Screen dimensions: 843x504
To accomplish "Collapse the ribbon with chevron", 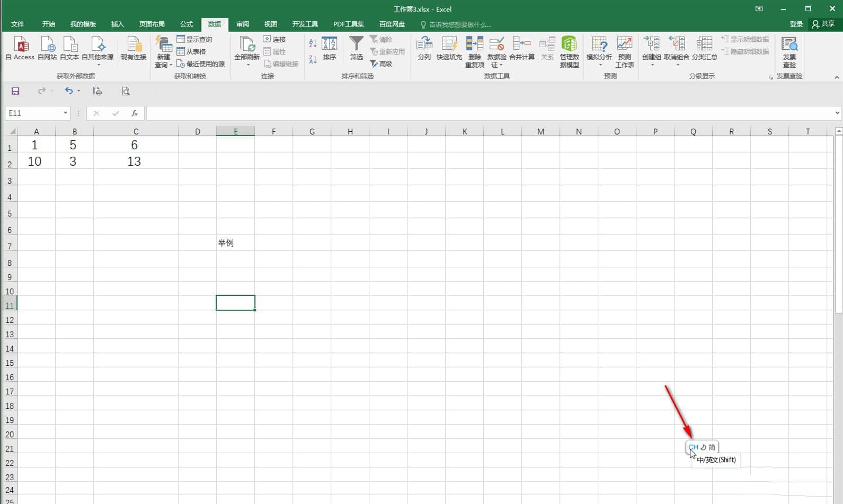I will 837,77.
